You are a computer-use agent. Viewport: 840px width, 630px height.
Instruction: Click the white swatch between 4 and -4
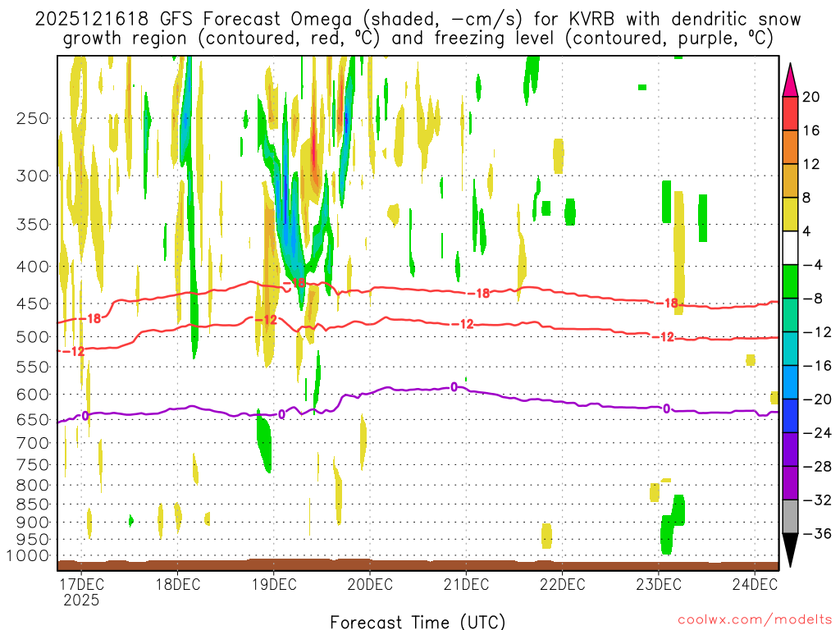[791, 248]
